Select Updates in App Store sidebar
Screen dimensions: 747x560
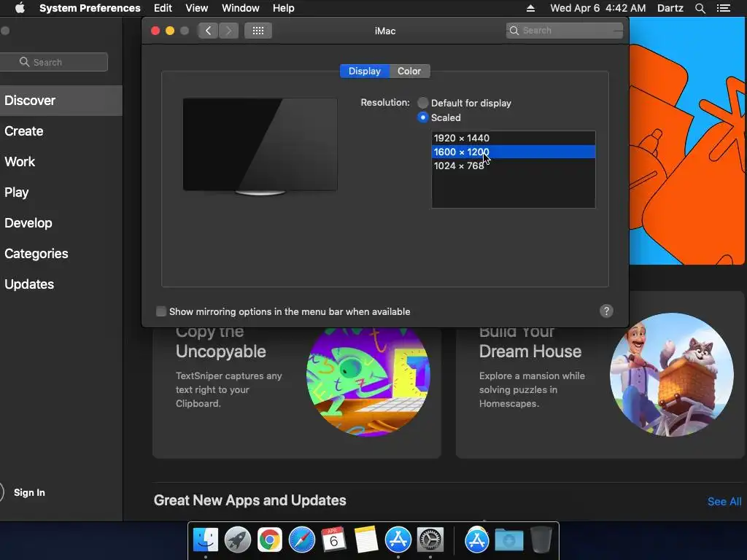61,284
